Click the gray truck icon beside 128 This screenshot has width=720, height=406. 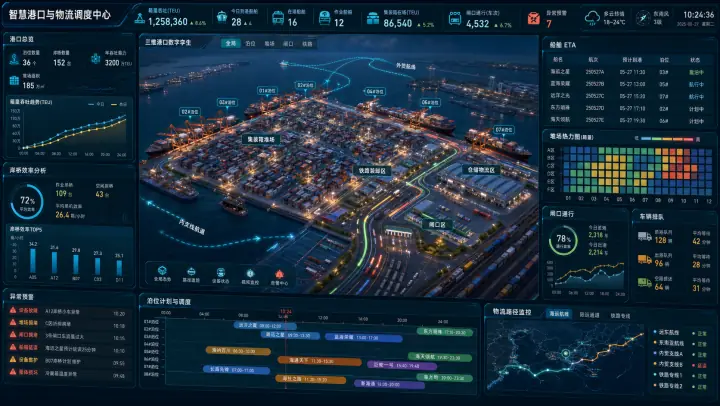[645, 236]
